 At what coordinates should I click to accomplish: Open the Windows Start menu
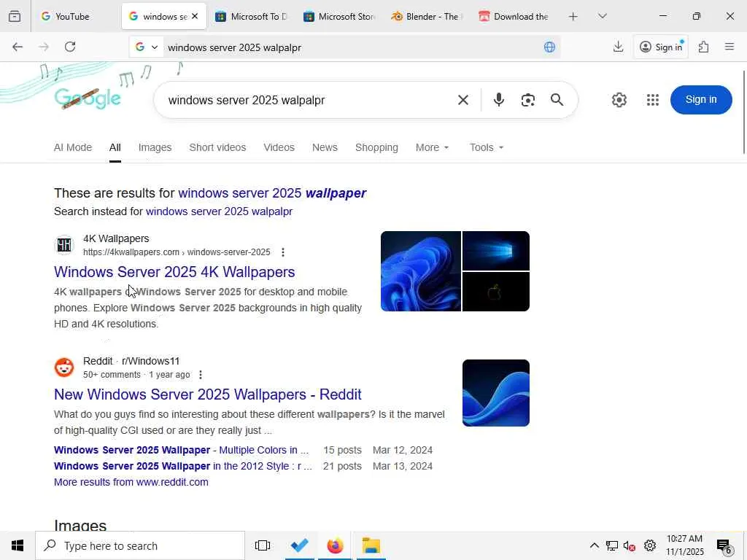(18, 545)
